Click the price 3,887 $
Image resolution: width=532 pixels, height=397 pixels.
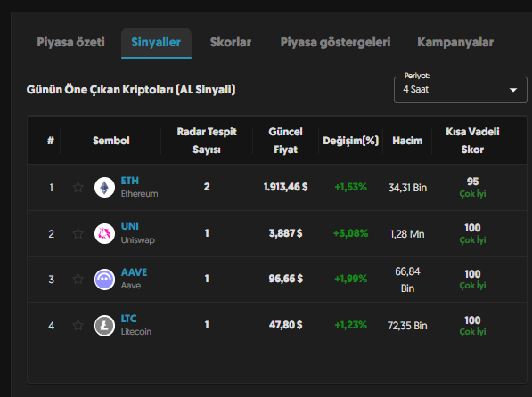[x=286, y=233]
